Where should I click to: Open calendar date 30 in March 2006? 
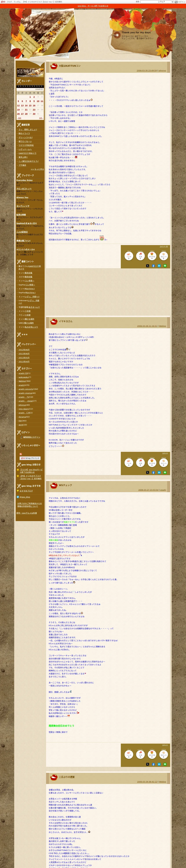coord(34,114)
